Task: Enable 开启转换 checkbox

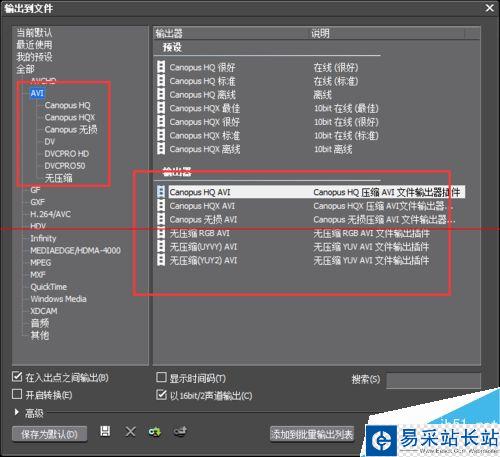Action: pos(17,394)
